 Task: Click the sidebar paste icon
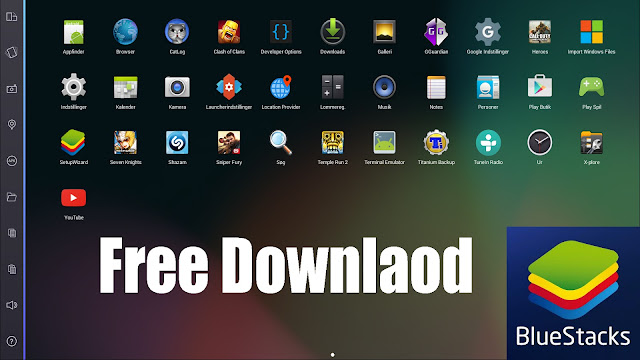point(11,269)
